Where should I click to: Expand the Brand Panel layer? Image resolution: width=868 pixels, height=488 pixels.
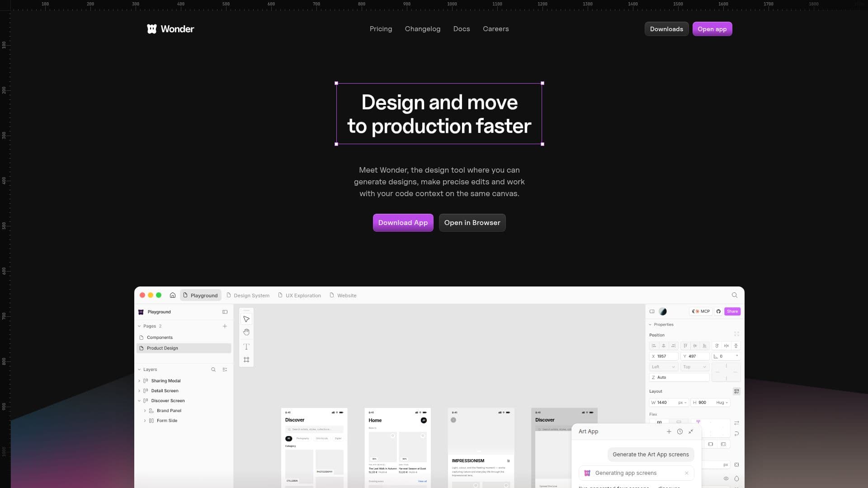point(145,411)
